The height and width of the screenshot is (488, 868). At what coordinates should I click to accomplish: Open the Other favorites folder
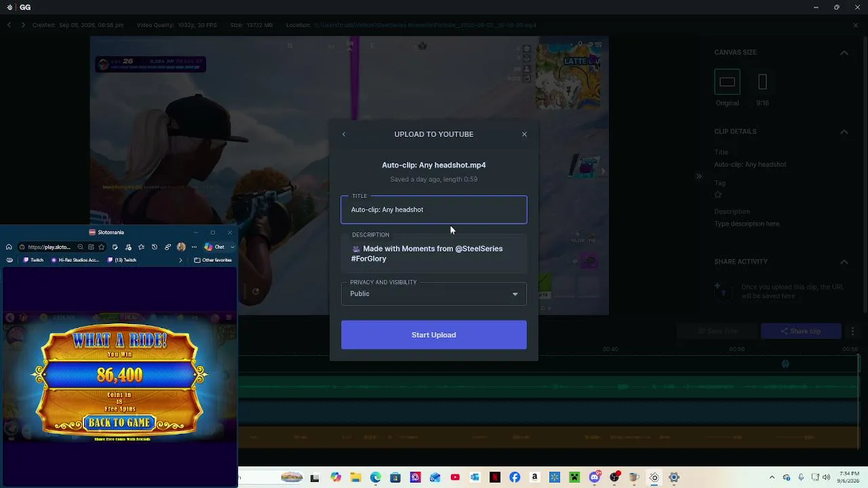213,260
